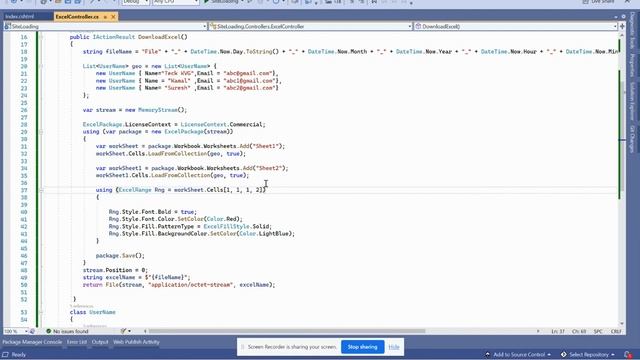Click the vertical scrollbar down arrow
Image resolution: width=640 pixels, height=360 pixels.
(622, 323)
